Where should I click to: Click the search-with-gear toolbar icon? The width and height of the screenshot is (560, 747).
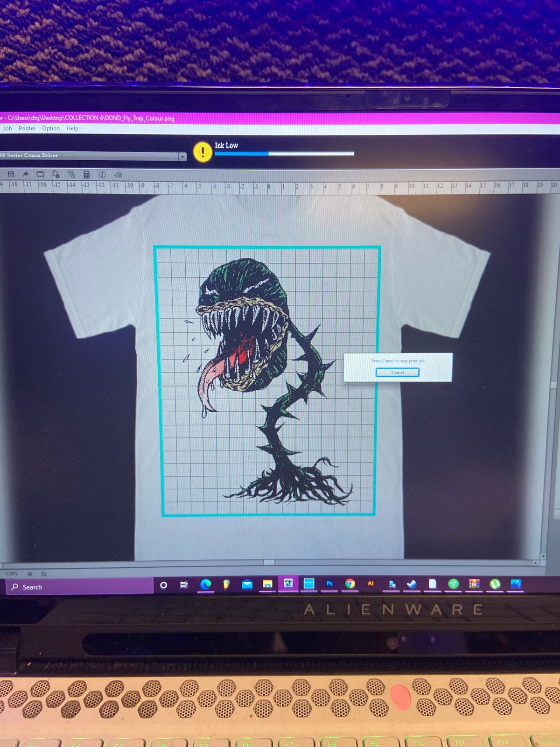[56, 174]
